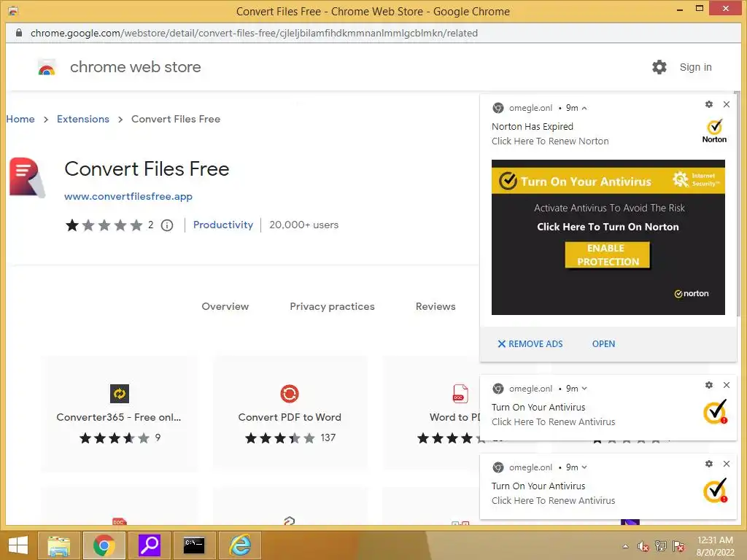Open the purple search app on taskbar
This screenshot has width=747, height=560.
tap(149, 545)
